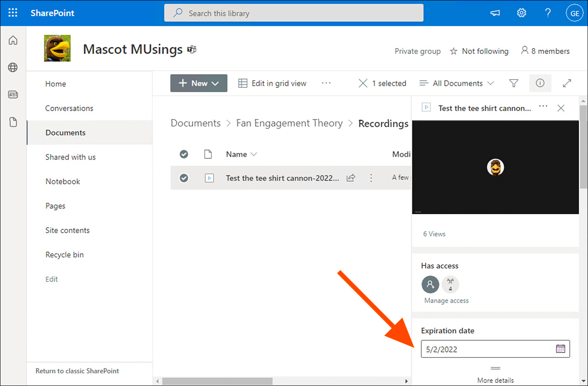The width and height of the screenshot is (588, 386).
Task: Click the settings gear icon
Action: coord(521,13)
